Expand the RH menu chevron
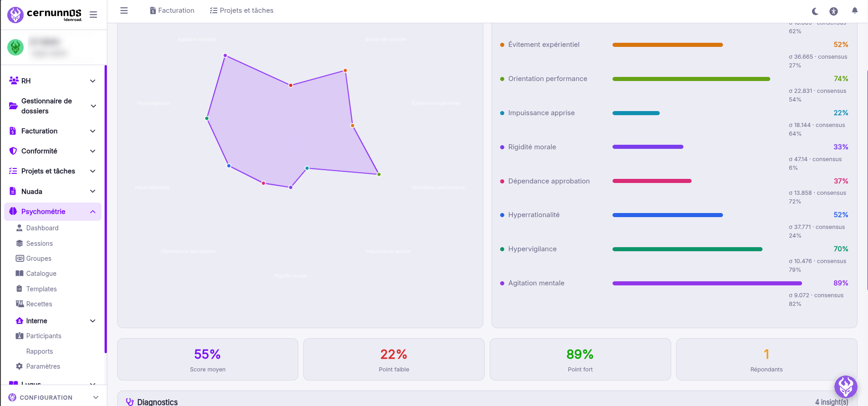Viewport: 868px width, 406px height. (93, 81)
